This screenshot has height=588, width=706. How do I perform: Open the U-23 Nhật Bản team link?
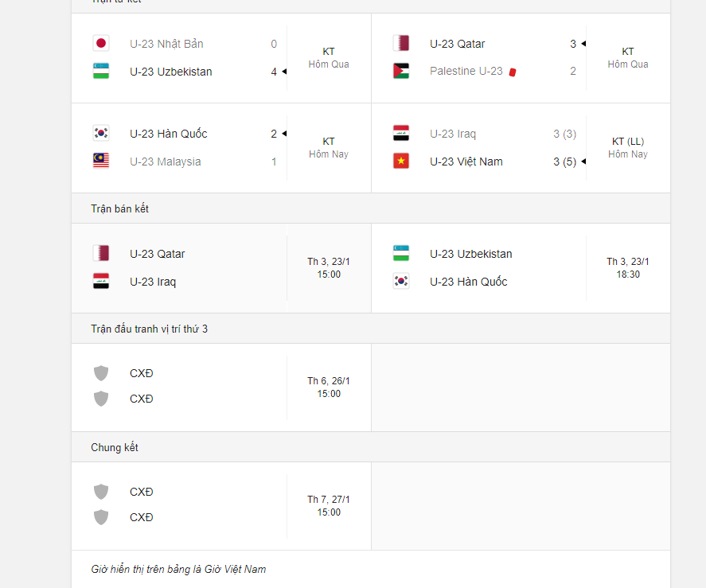(x=166, y=44)
